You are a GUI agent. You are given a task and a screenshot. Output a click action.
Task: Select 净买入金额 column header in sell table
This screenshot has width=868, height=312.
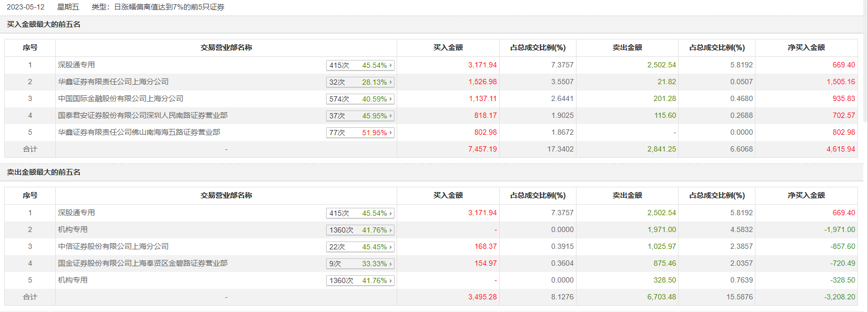click(x=806, y=195)
